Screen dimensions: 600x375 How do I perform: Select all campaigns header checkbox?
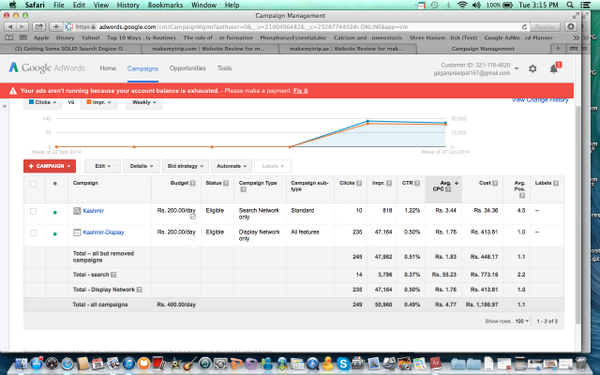(x=33, y=184)
